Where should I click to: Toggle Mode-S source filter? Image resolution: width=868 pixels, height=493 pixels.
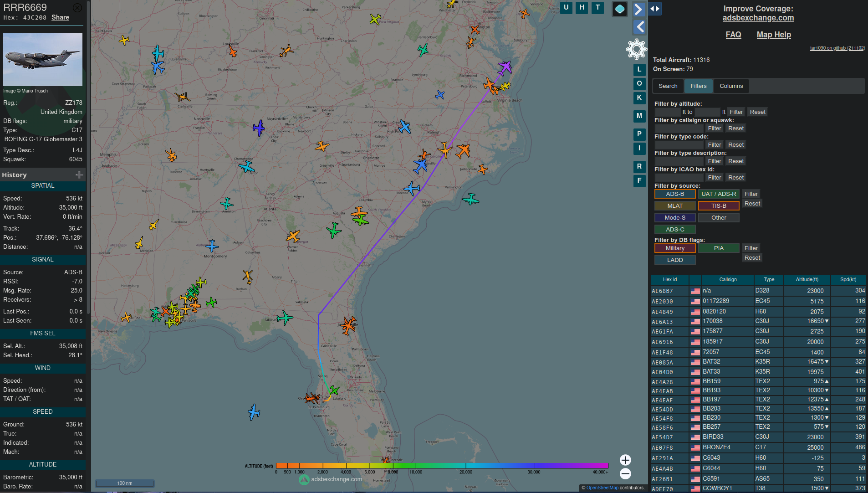(675, 218)
